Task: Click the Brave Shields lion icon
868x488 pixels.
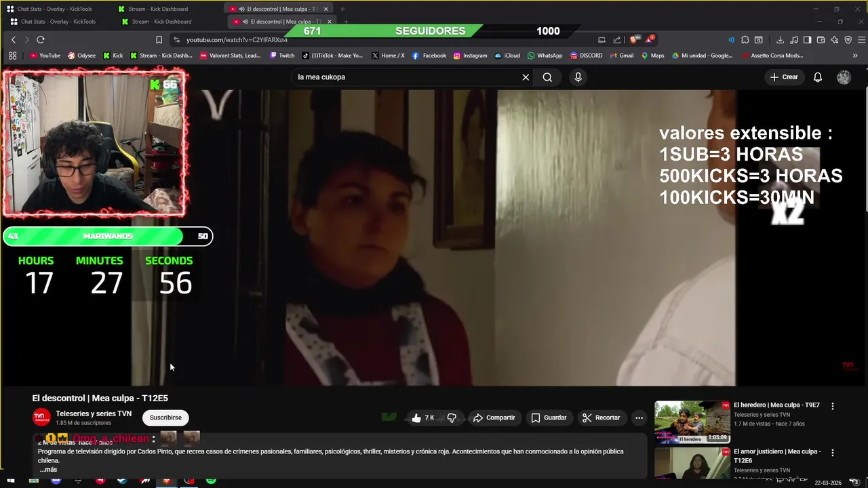Action: coord(634,40)
